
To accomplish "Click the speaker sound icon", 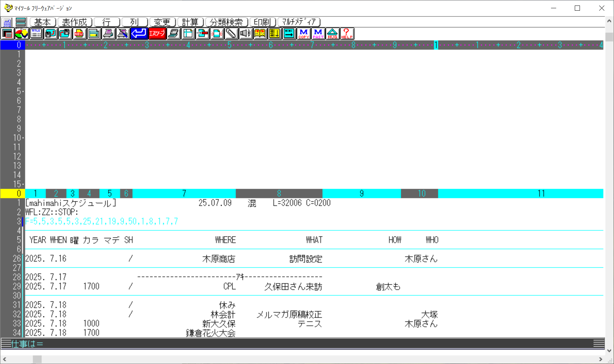I will (245, 34).
